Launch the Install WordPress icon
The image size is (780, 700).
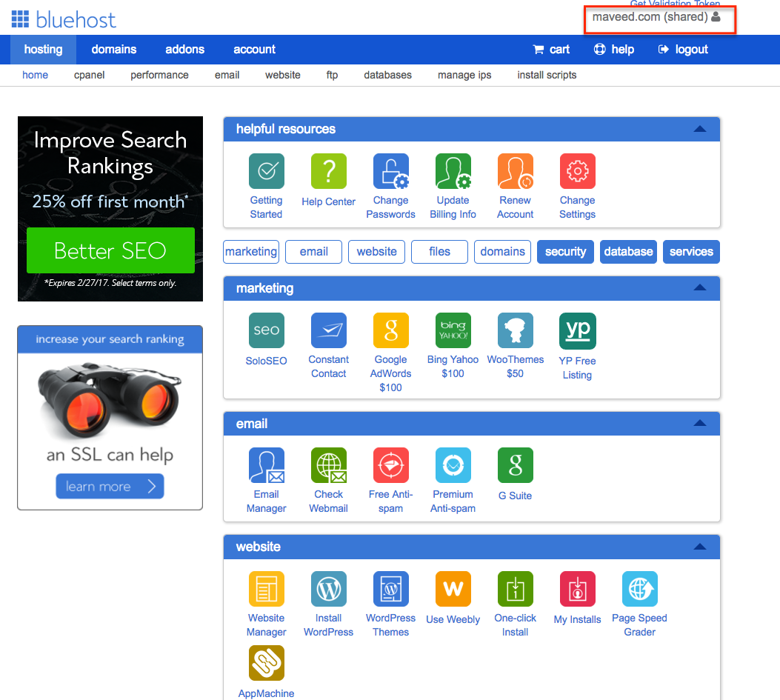coord(328,590)
